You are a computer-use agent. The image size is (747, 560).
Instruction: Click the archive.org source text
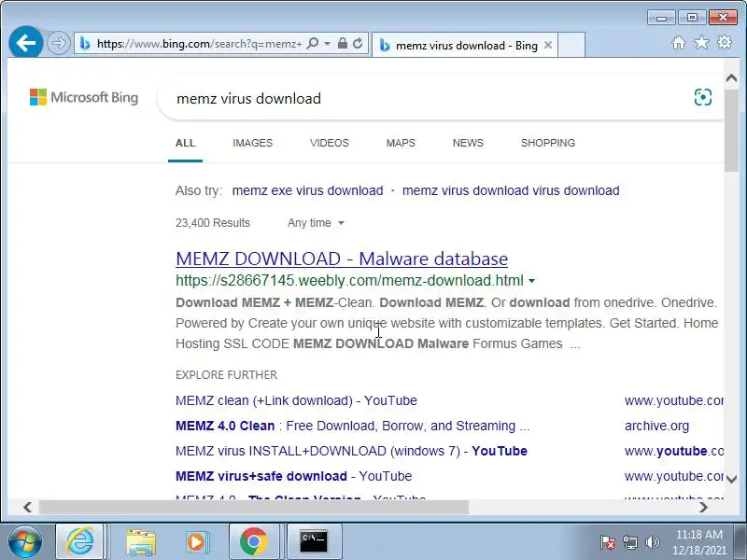click(x=656, y=426)
